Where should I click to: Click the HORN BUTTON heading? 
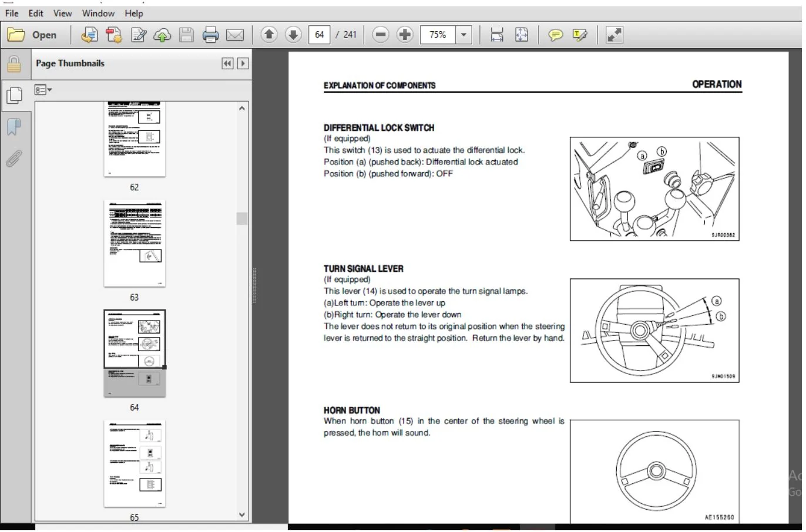tap(352, 410)
